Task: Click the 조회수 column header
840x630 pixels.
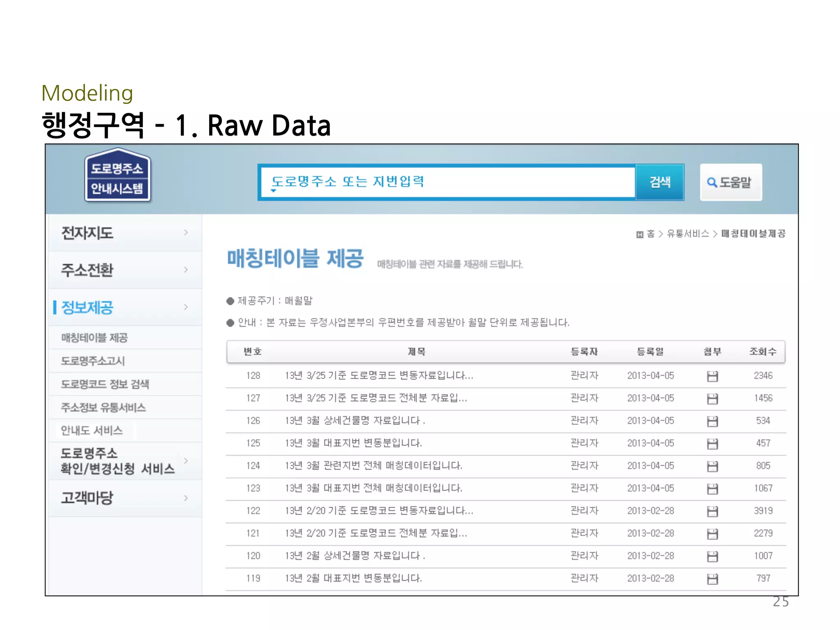Action: point(763,352)
